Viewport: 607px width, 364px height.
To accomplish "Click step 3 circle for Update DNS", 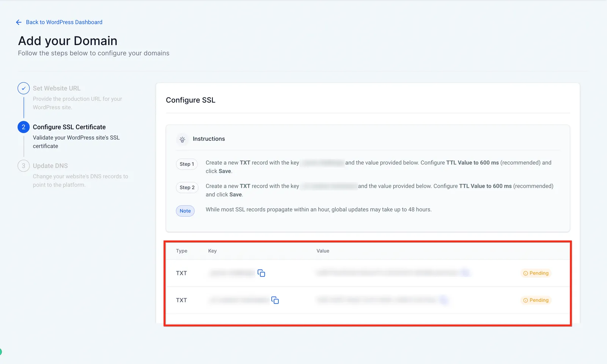I will pyautogui.click(x=24, y=166).
